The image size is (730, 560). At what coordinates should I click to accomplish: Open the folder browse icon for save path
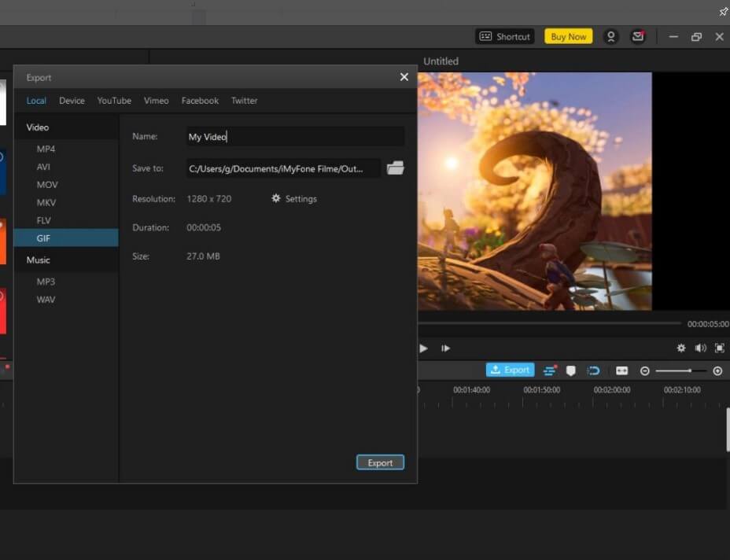coord(395,168)
